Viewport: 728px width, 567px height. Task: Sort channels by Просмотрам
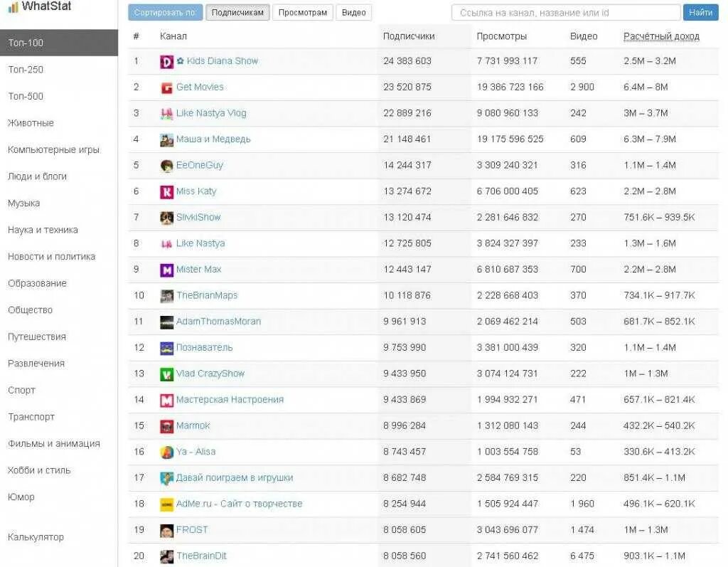coord(303,13)
